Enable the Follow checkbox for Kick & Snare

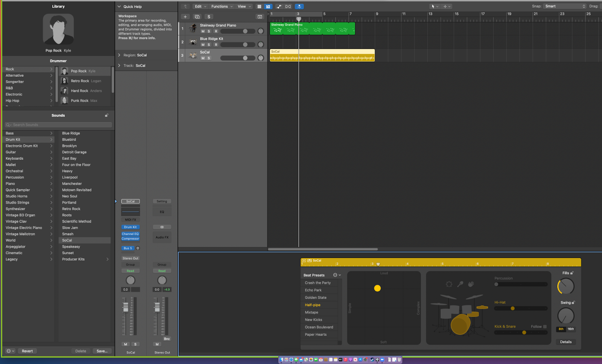click(x=545, y=326)
